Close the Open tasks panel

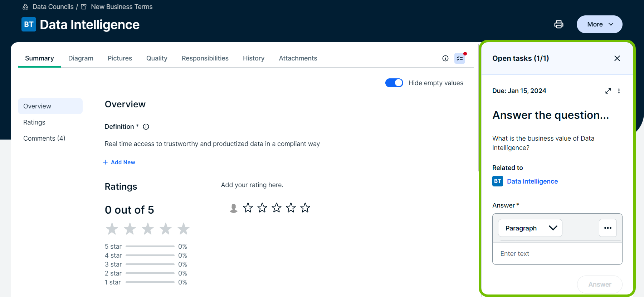617,58
